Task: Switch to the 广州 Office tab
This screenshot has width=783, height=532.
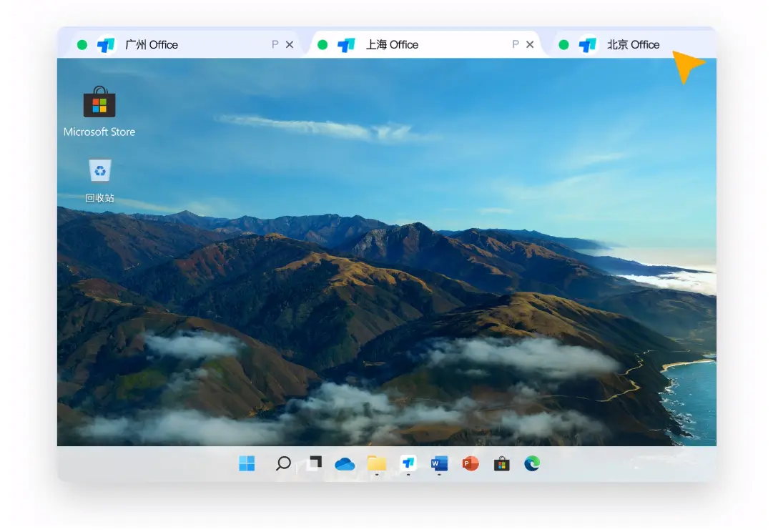Action: point(184,44)
